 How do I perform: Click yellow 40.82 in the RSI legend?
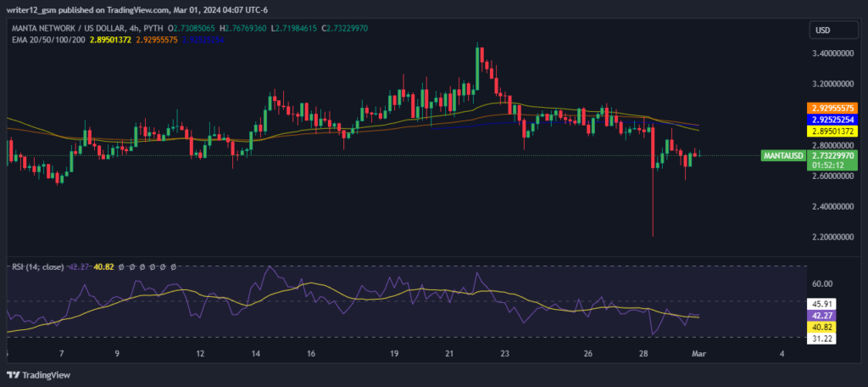coord(104,266)
